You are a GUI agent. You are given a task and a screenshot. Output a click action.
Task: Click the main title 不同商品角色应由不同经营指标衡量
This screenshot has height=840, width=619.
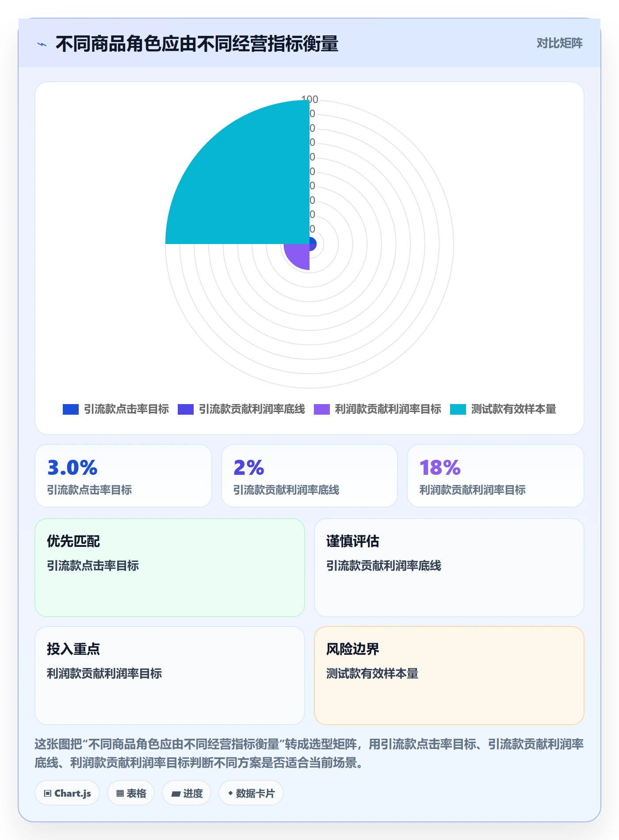coord(197,44)
